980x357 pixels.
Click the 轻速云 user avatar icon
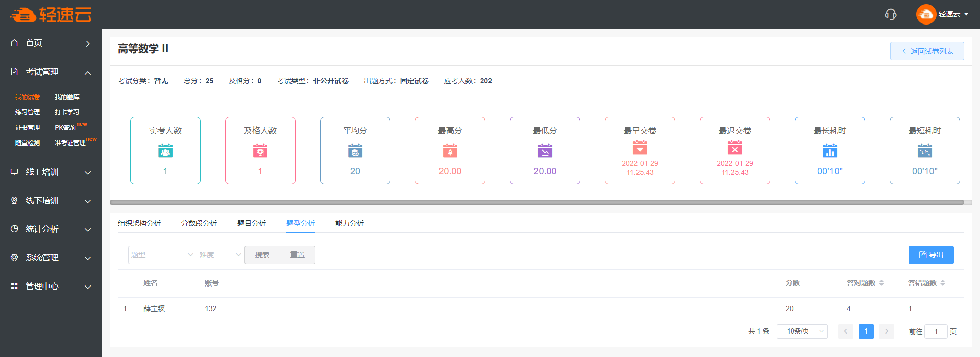[925, 14]
